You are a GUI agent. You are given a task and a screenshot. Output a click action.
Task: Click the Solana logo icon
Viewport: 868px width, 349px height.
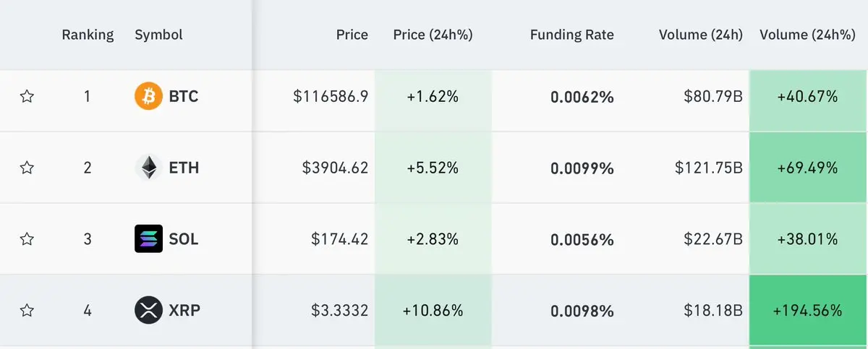pyautogui.click(x=148, y=239)
